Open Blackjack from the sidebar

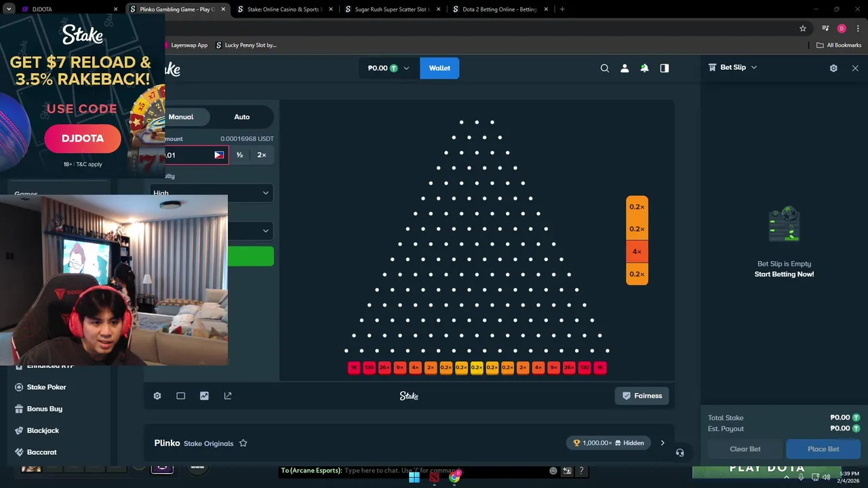[x=43, y=430]
